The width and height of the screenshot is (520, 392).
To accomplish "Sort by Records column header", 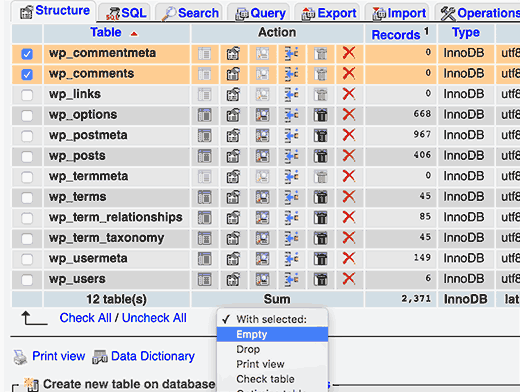I will click(396, 35).
